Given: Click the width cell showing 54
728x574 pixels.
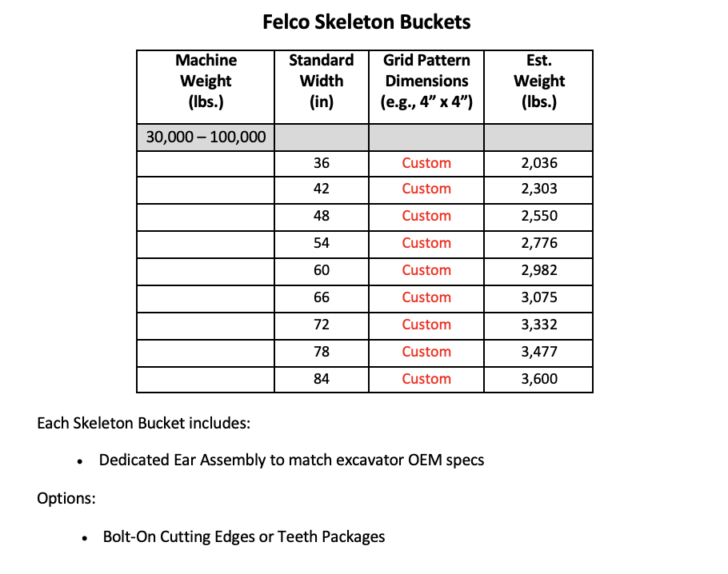Looking at the screenshot, I should pos(322,244).
